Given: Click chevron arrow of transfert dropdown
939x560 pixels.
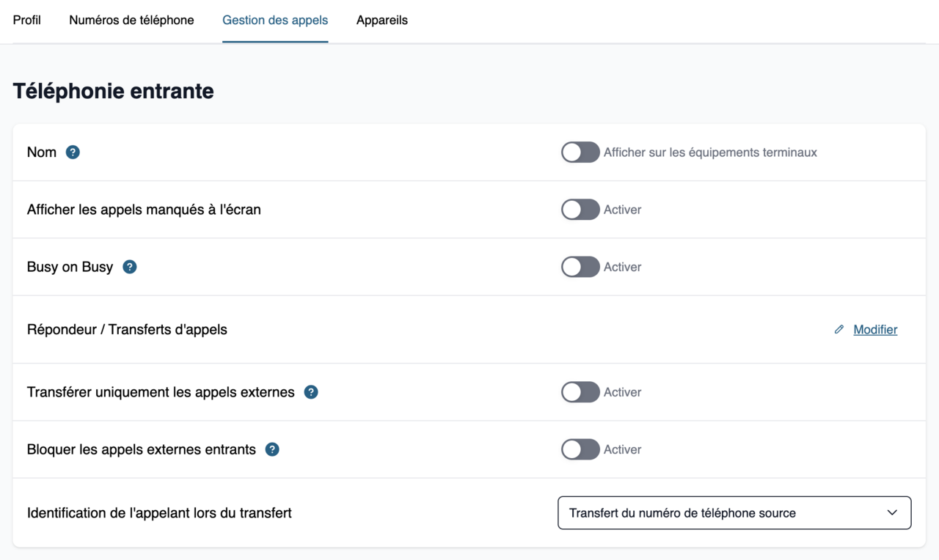Looking at the screenshot, I should [x=892, y=513].
